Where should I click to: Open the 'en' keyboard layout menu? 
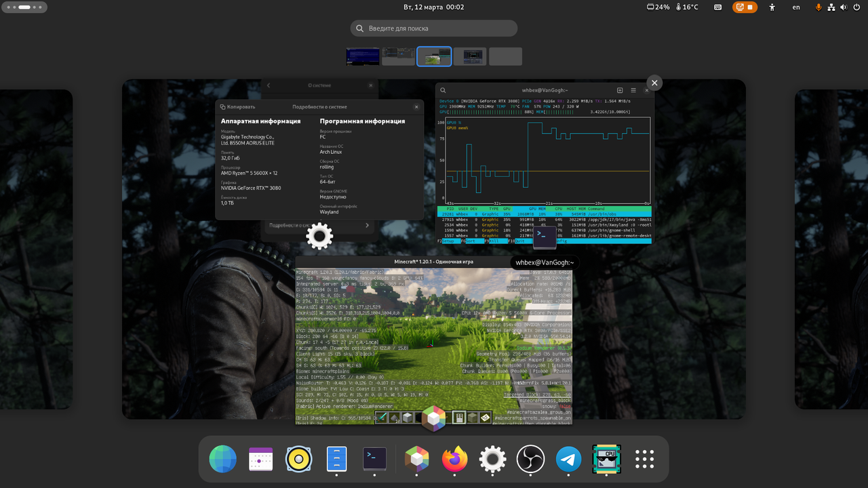pyautogui.click(x=796, y=7)
